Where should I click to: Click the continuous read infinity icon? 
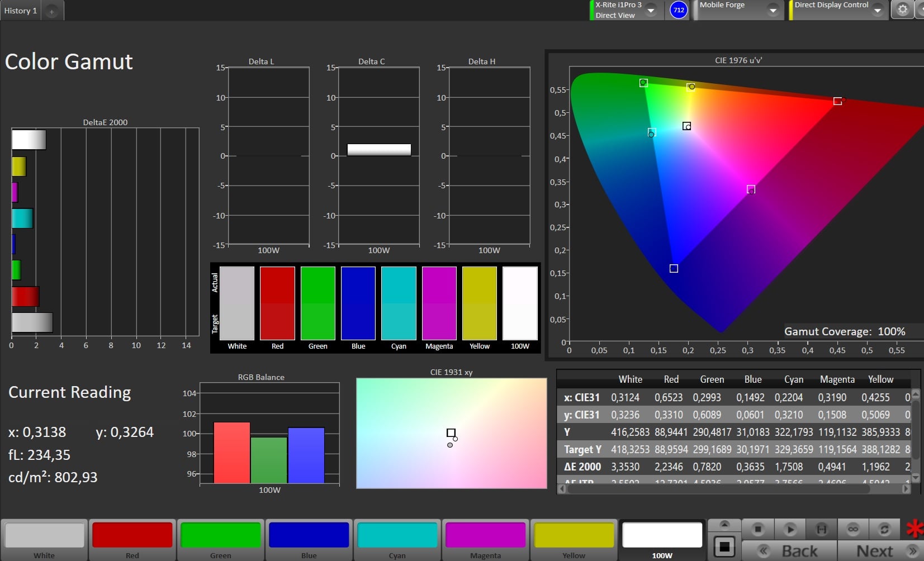click(x=852, y=529)
